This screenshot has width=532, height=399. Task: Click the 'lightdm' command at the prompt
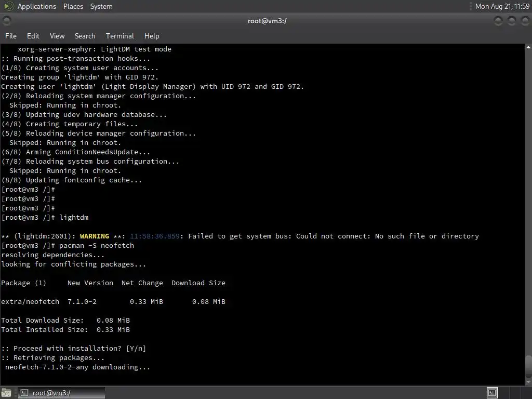pos(74,218)
